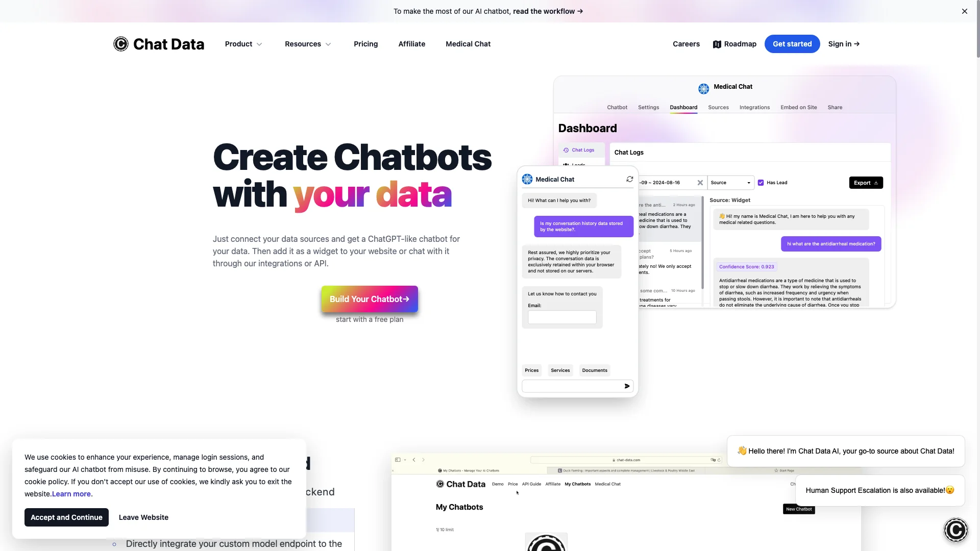Check the Source filter checkbox
The width and height of the screenshot is (980, 551).
tap(760, 183)
